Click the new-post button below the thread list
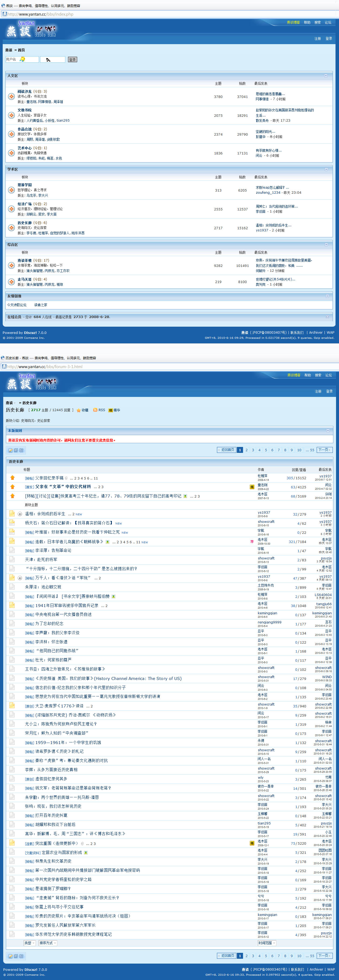The width and height of the screenshot is (339, 980). pos(16,956)
